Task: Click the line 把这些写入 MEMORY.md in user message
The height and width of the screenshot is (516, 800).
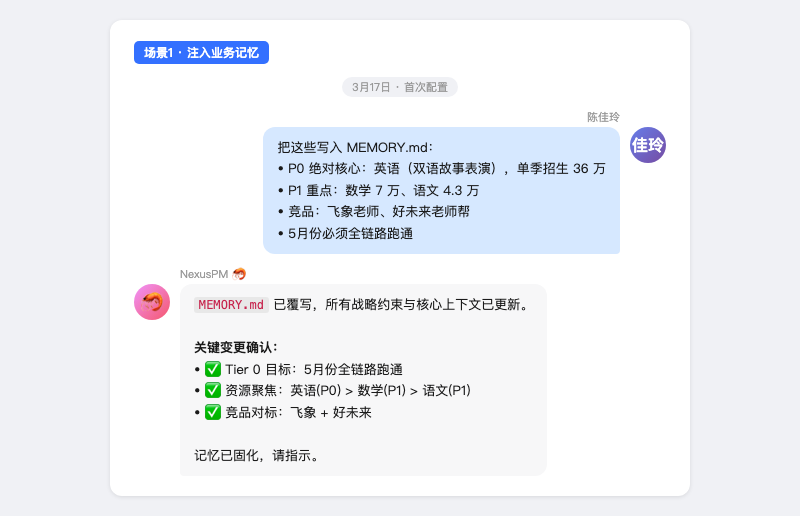Action: pos(355,147)
